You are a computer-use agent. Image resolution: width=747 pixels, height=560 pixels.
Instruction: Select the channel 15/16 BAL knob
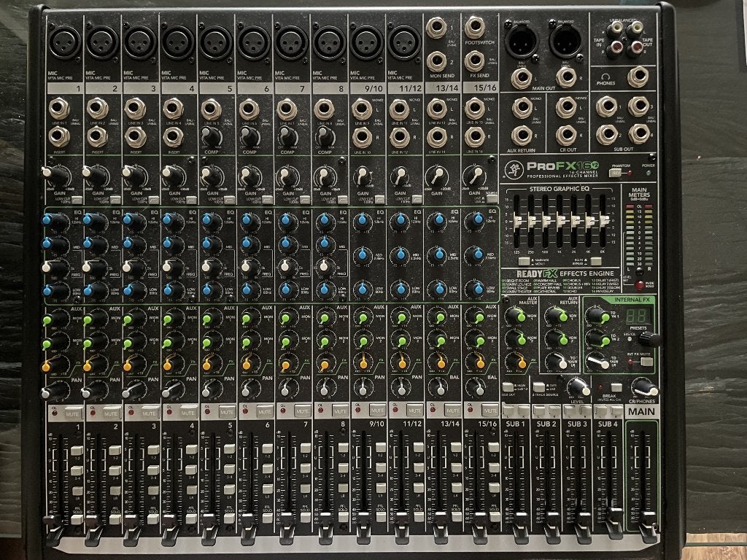click(x=476, y=387)
